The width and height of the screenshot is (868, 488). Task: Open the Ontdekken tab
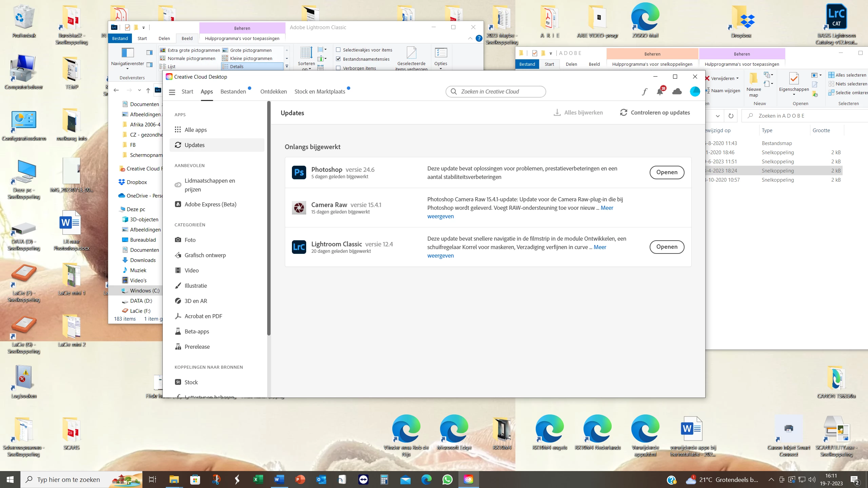tap(273, 91)
